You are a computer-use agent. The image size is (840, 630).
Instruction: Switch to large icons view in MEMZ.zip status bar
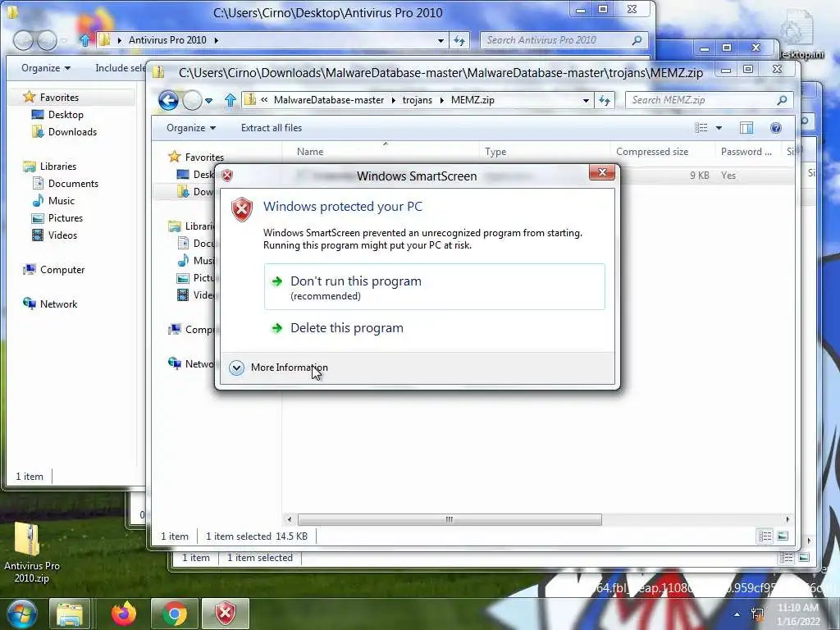click(783, 536)
